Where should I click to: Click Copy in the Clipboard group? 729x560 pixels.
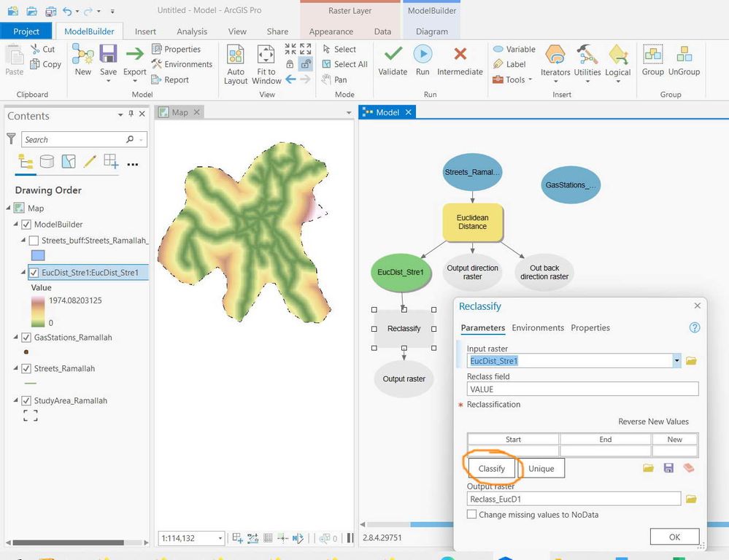tap(45, 64)
